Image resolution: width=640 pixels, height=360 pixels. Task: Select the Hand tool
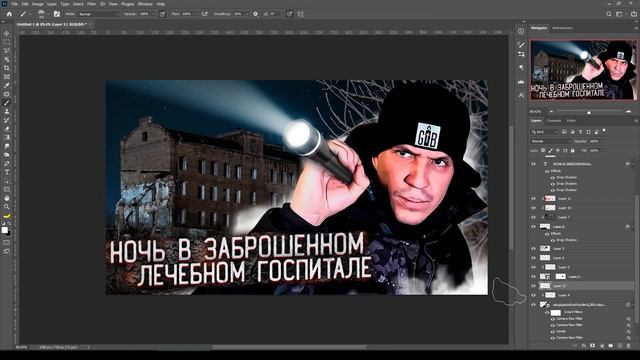pos(7,198)
